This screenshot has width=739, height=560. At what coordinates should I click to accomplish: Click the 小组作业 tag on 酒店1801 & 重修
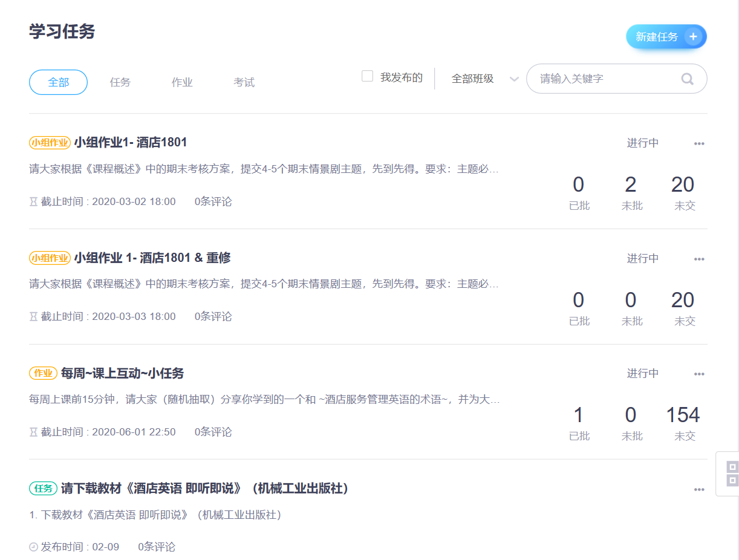click(x=50, y=258)
